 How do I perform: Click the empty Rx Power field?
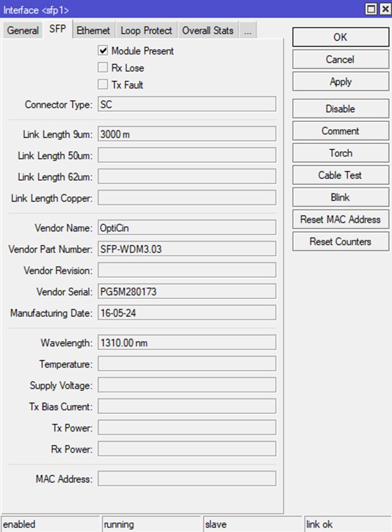(x=187, y=449)
